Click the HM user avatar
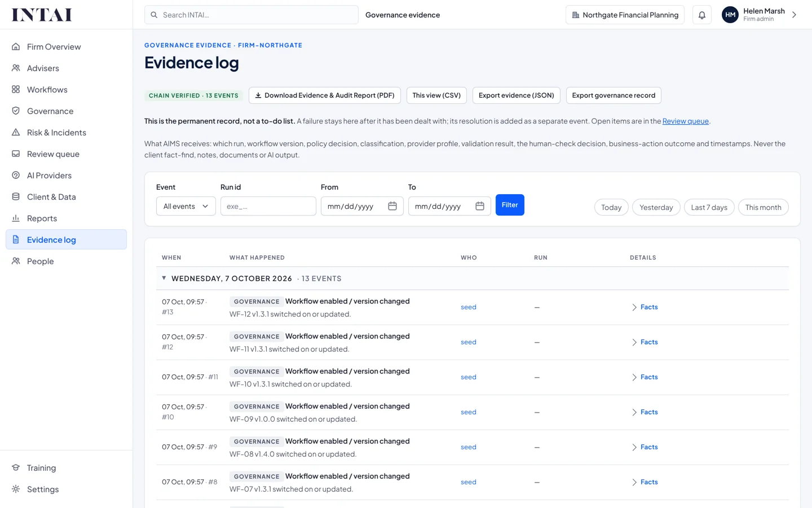812x508 pixels. coord(730,15)
